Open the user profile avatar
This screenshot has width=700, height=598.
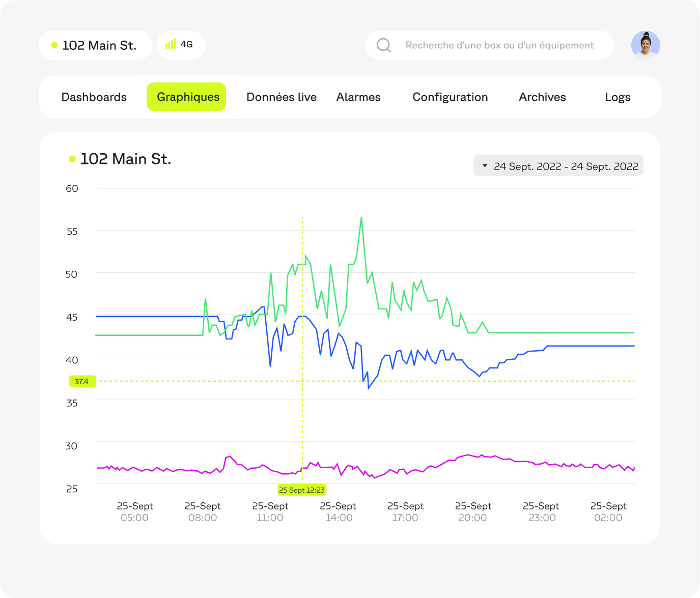(646, 45)
